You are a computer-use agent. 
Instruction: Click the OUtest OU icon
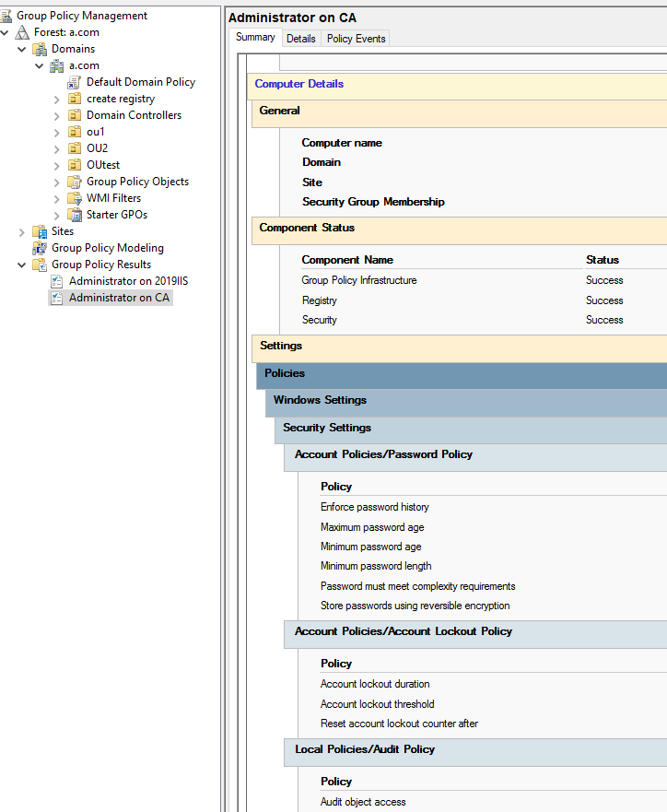75,165
